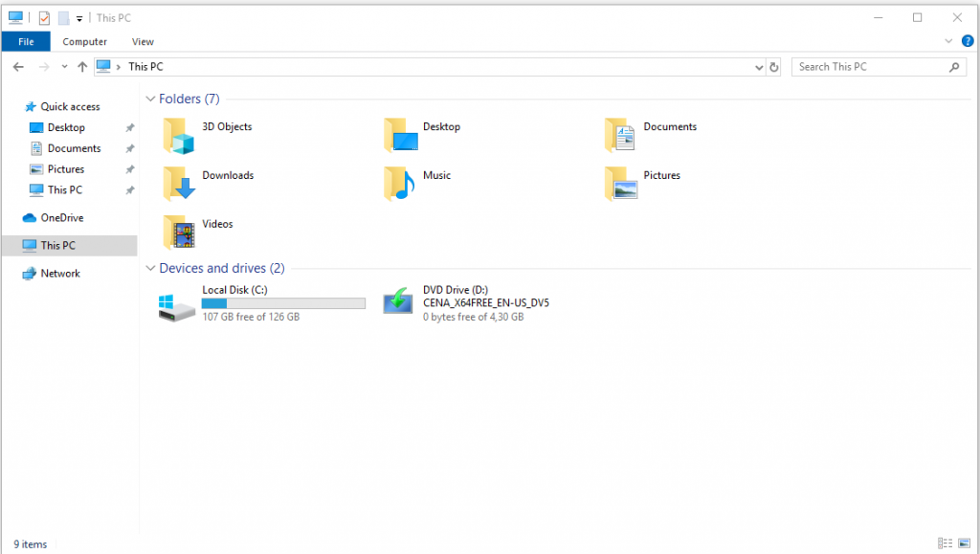Click the Forward arrow button

coord(44,67)
